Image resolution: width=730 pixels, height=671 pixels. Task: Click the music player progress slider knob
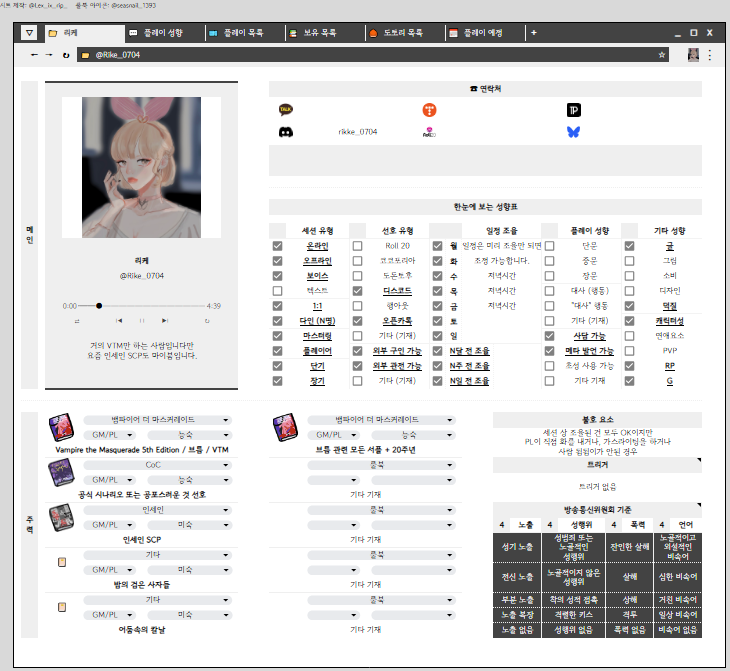click(99, 306)
